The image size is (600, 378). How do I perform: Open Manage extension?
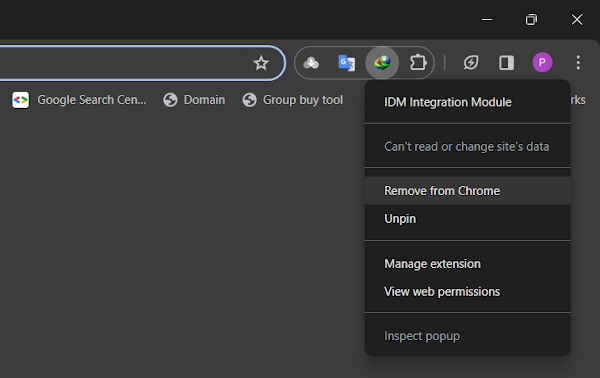[x=468, y=264]
